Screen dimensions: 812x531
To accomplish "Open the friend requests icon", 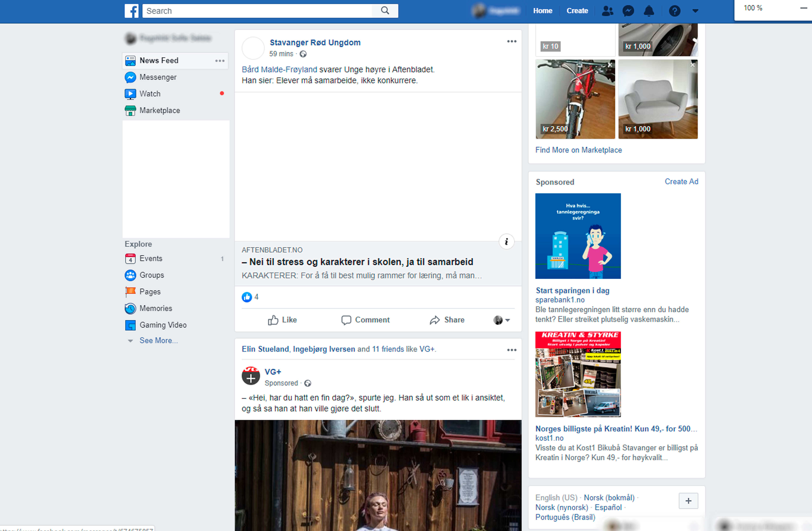I will click(x=607, y=11).
